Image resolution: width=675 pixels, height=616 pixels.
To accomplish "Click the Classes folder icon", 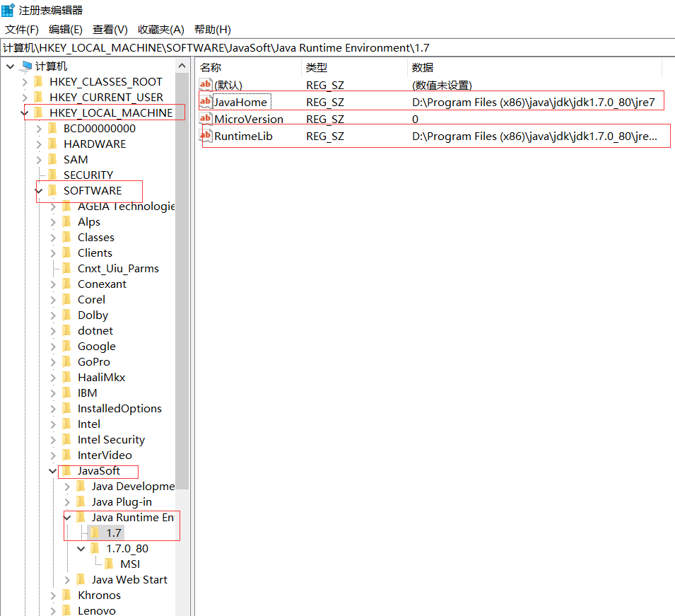I will pyautogui.click(x=66, y=237).
